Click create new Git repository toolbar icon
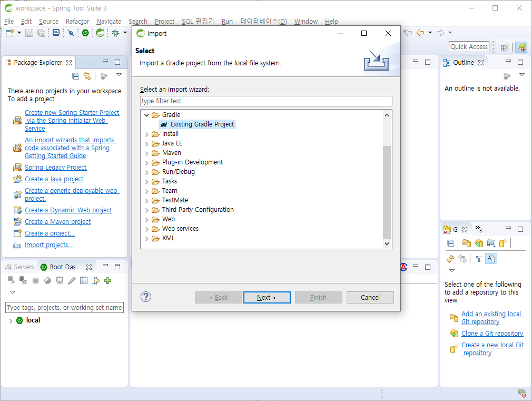The image size is (532, 401). 503,243
